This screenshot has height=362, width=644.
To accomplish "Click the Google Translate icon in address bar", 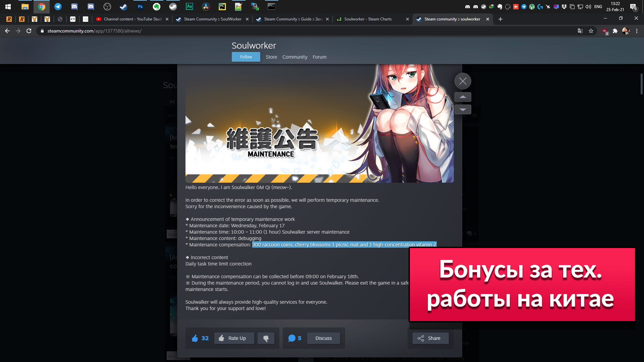I will click(580, 31).
